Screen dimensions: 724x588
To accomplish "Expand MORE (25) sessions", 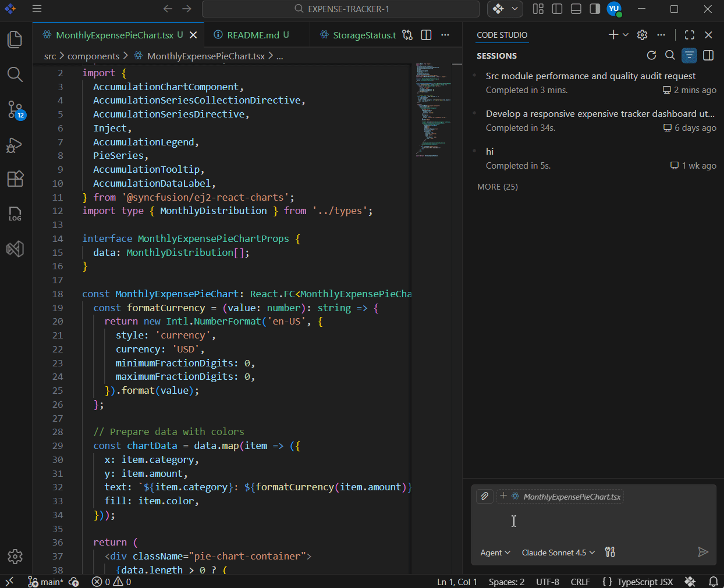I will point(498,187).
